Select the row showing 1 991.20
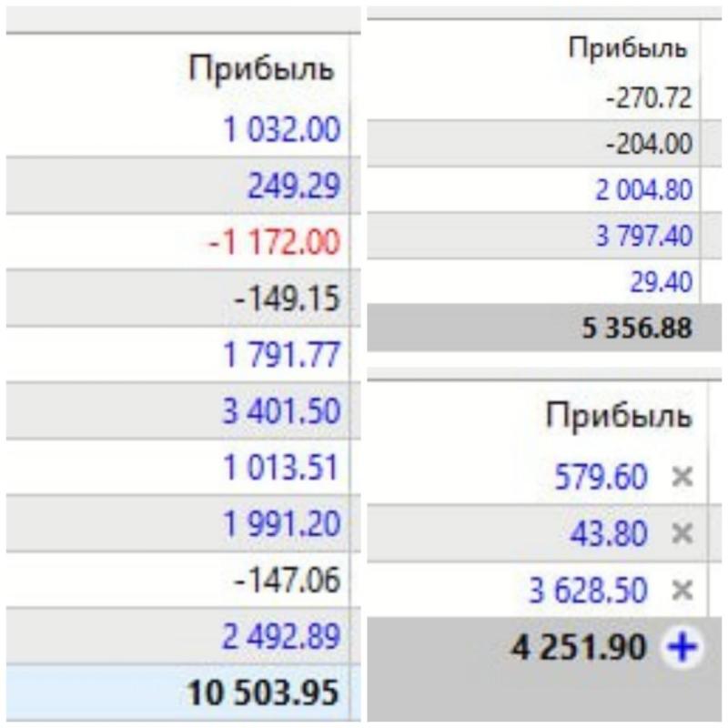 (x=183, y=524)
